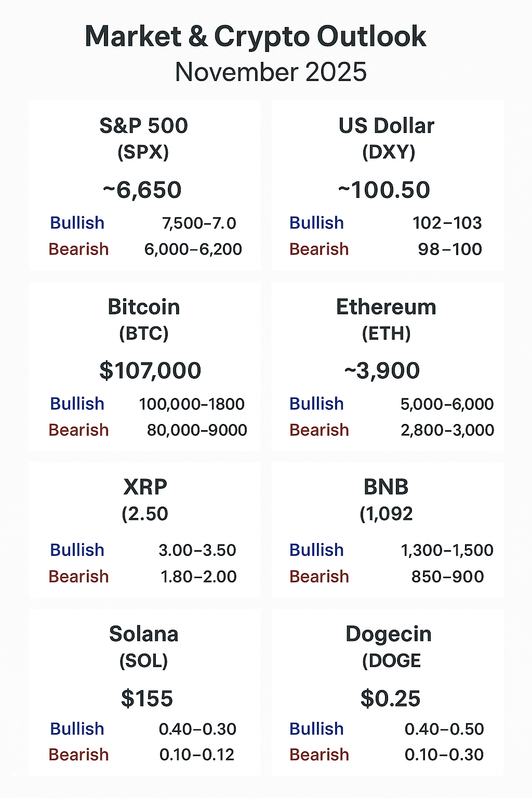Select the November 2025 subtitle
532x798 pixels.
[x=271, y=72]
